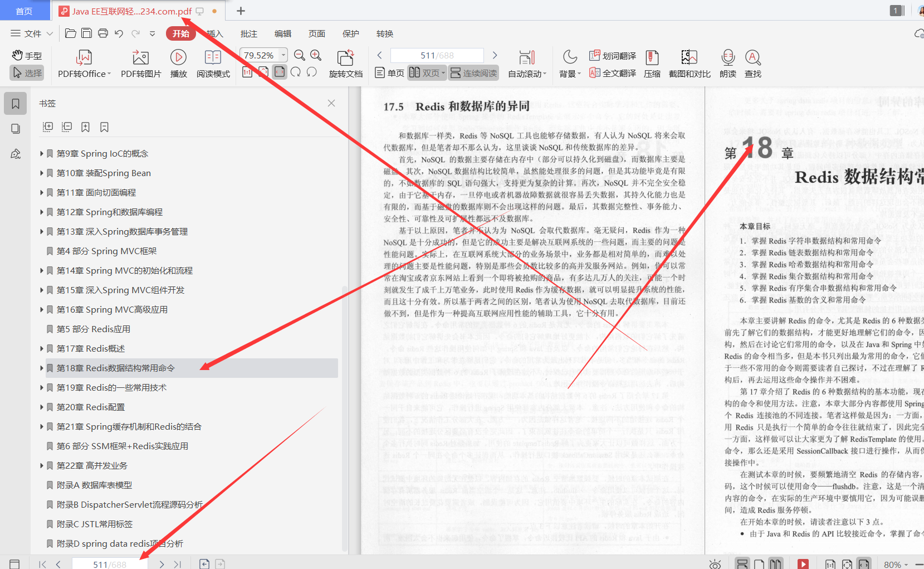The height and width of the screenshot is (569, 924).
Task: Expand 第9章 Spring IoC的概念 bookmark
Action: (42, 153)
